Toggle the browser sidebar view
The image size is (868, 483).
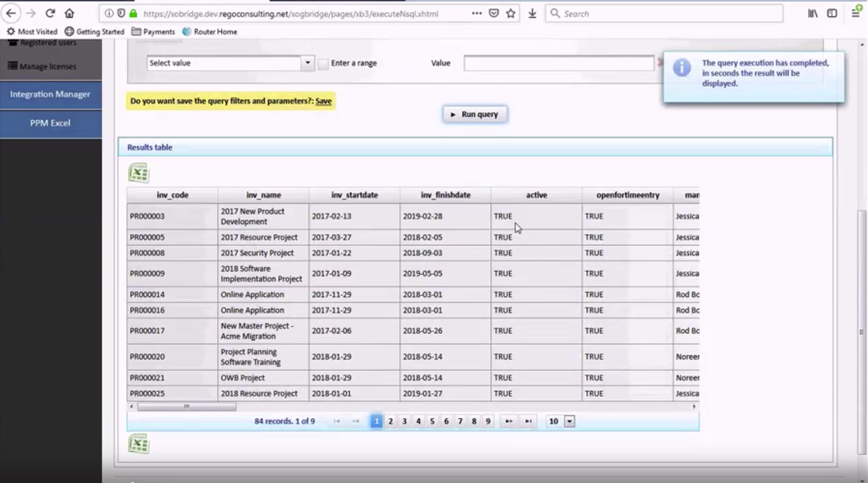(832, 14)
